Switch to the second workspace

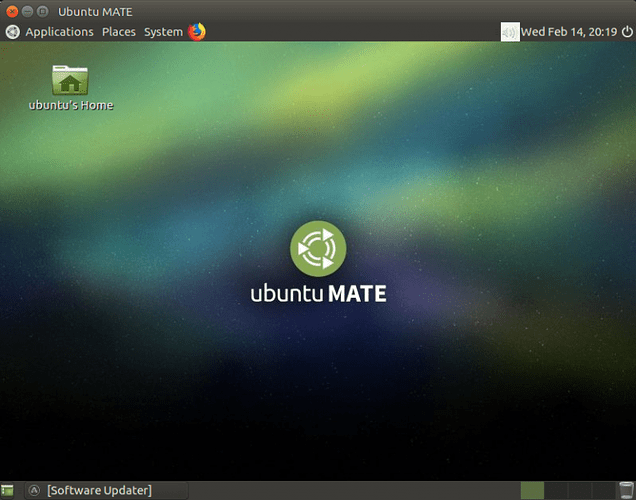(x=555, y=490)
